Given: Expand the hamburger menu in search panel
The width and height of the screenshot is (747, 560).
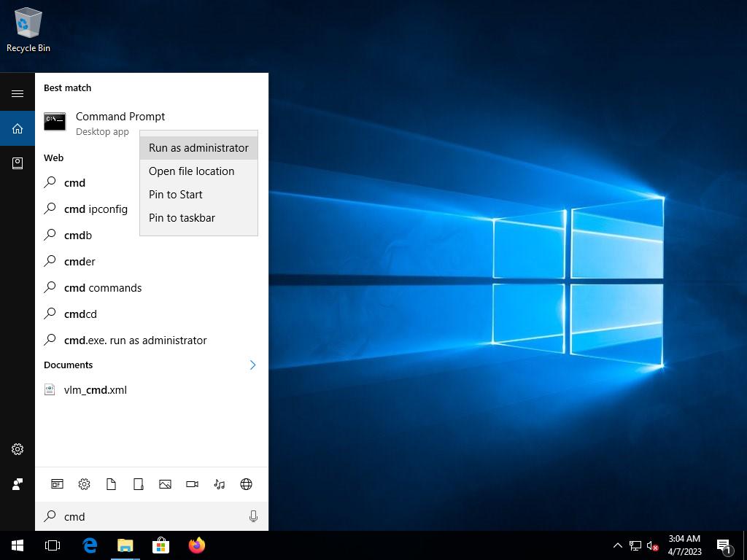Looking at the screenshot, I should (x=18, y=93).
